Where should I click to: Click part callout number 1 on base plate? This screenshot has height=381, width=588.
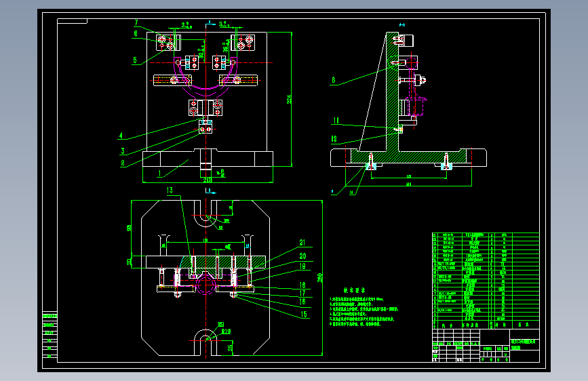click(x=159, y=174)
